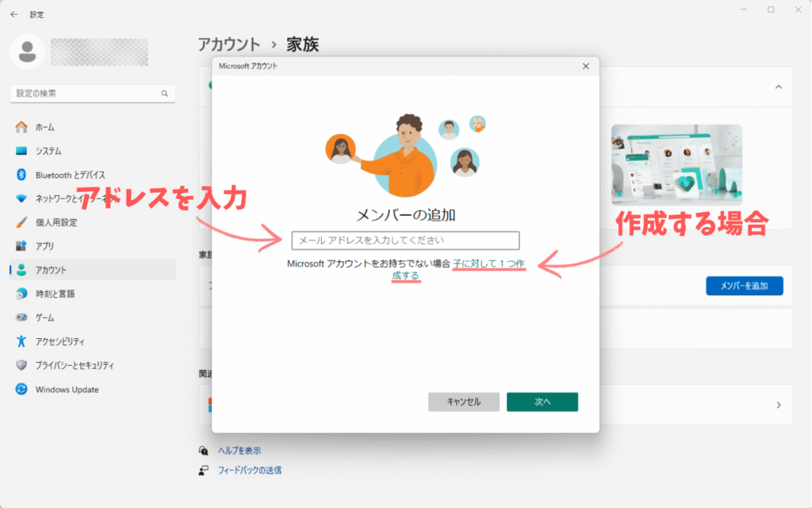
Task: Select アクセシビリティ in the sidebar
Action: tap(93, 341)
